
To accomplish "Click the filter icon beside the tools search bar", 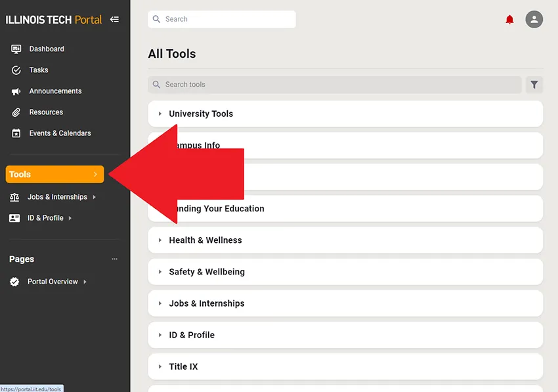I will pos(534,84).
